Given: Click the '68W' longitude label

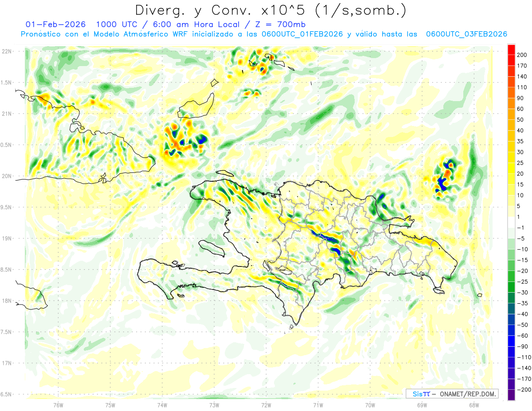Looking at the screenshot, I should 474,405.
